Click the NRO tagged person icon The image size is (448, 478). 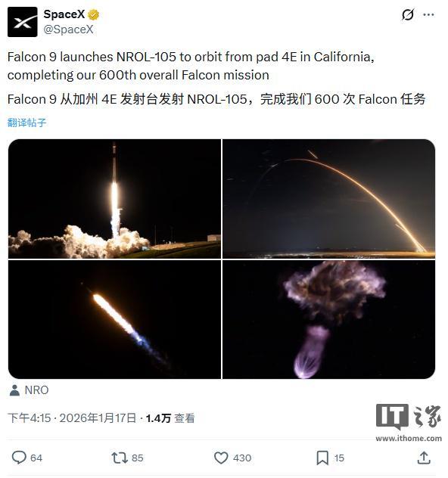[14, 390]
